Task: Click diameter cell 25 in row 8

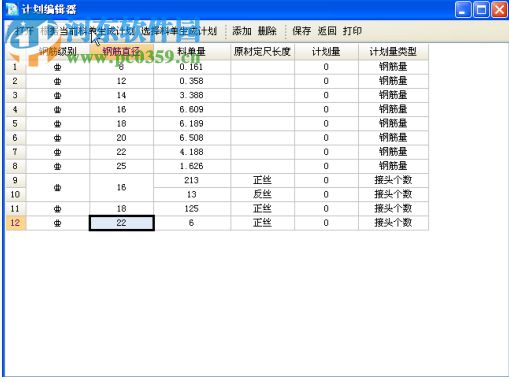Action: [x=122, y=166]
